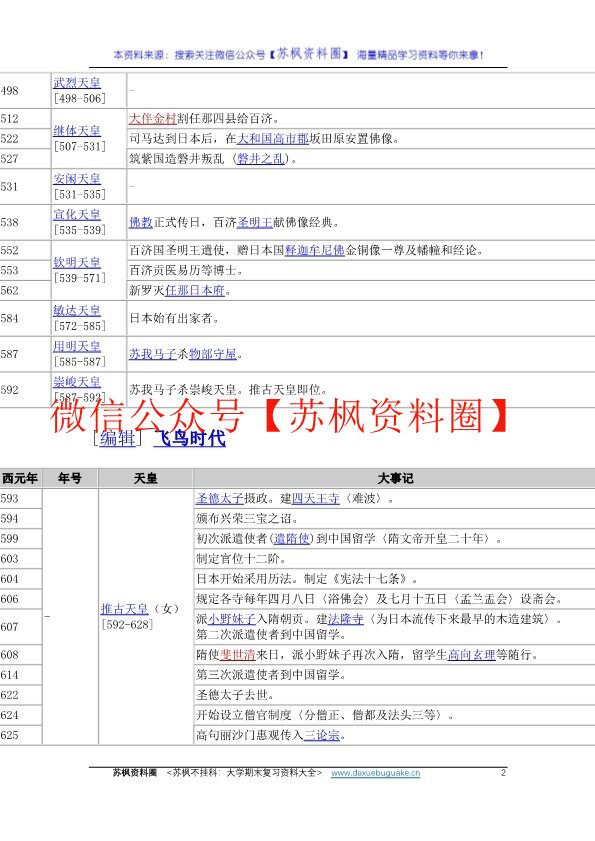The width and height of the screenshot is (595, 841).
Task: Open the 三论宗 link
Action: click(x=322, y=735)
